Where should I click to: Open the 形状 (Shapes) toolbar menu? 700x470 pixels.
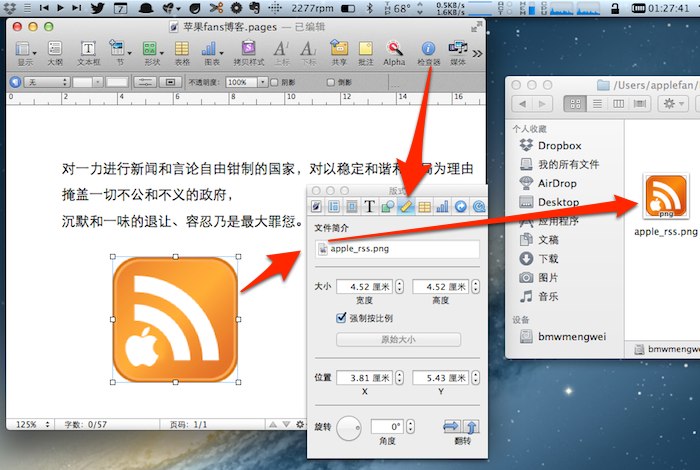pos(152,53)
